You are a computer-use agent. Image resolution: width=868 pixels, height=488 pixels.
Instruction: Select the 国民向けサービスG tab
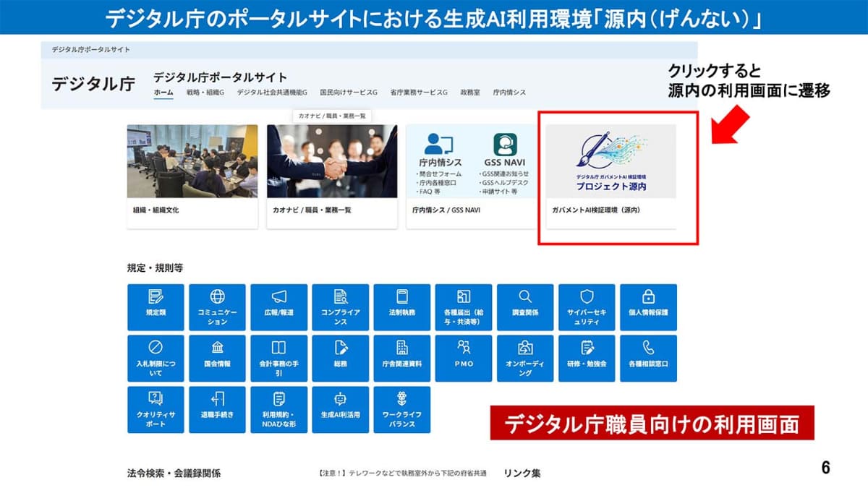coord(349,93)
